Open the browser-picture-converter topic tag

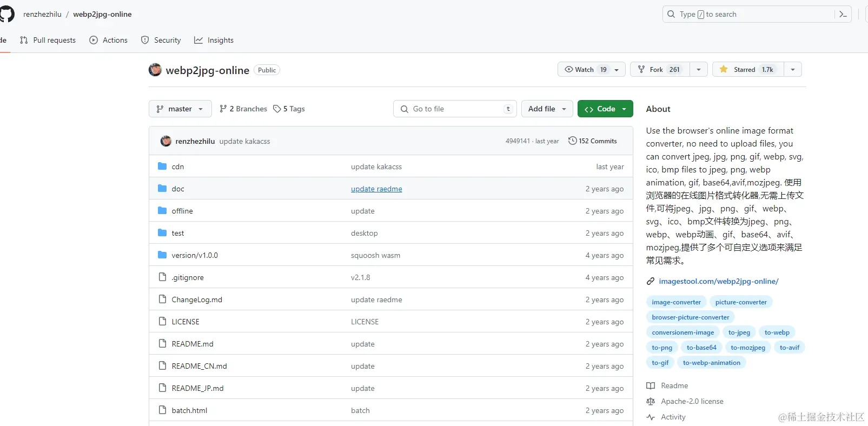[x=691, y=317]
